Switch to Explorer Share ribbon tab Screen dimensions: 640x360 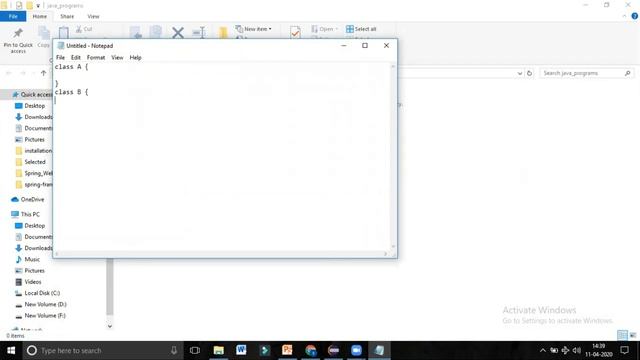click(67, 16)
